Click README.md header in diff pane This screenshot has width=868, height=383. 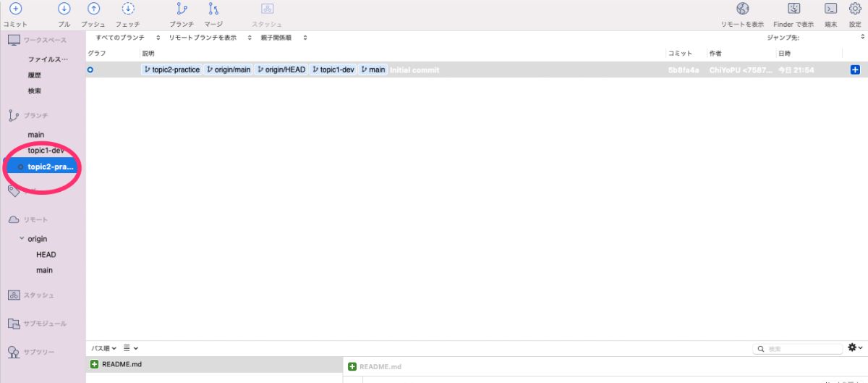(380, 368)
